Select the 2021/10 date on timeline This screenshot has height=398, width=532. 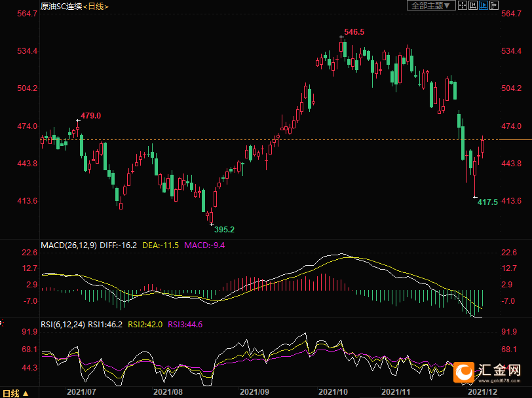[x=333, y=391]
